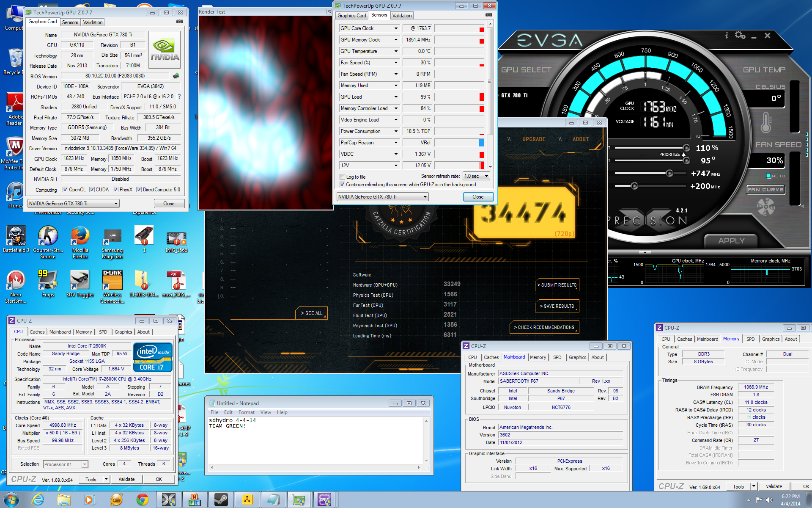Toggle the AUTO fan checkbox in EVGA Precision
Screen dimensions: 812x508
coord(768,176)
